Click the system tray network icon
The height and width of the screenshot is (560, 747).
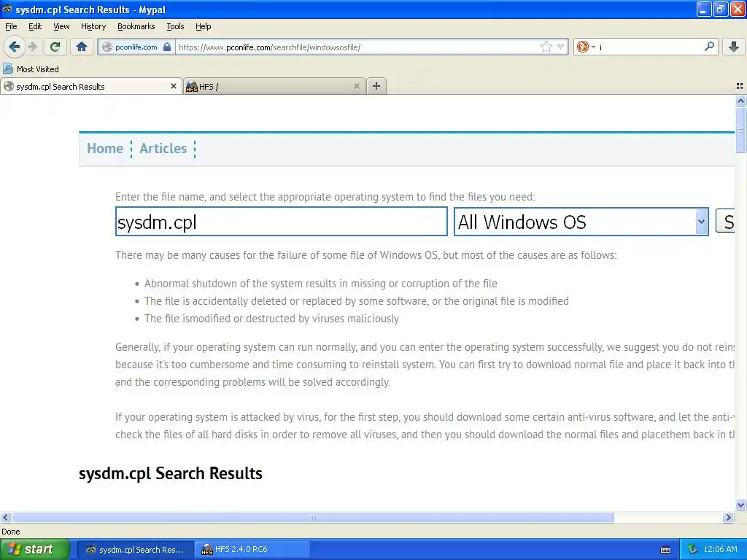pyautogui.click(x=692, y=550)
